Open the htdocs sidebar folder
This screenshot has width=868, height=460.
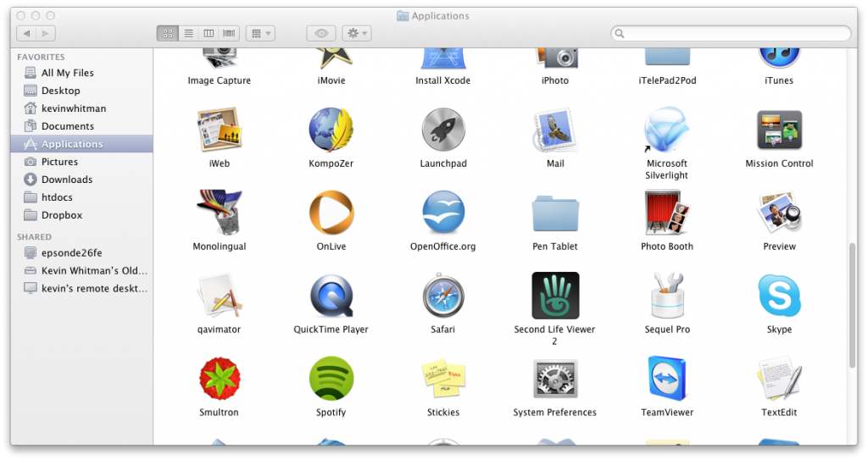[82, 197]
